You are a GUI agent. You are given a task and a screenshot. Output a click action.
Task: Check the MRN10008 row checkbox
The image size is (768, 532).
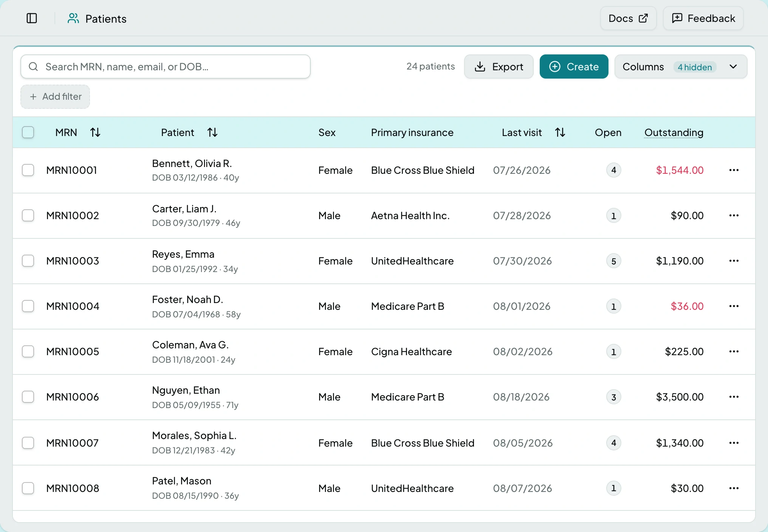click(28, 488)
